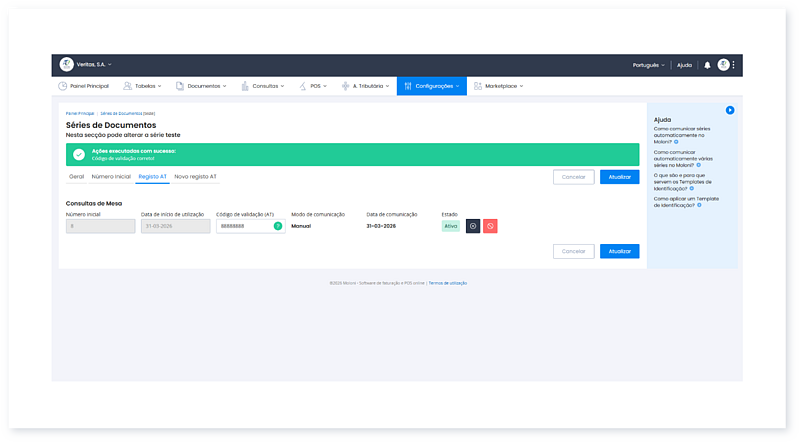Click the bottom Cancelar button
The height and width of the screenshot is (442, 800).
573,251
